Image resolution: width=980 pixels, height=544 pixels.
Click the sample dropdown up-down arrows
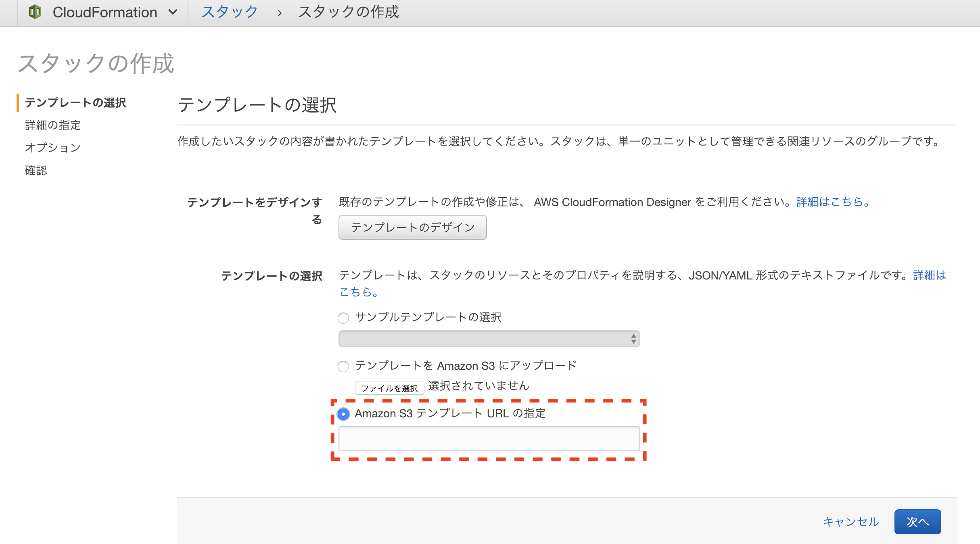[633, 339]
